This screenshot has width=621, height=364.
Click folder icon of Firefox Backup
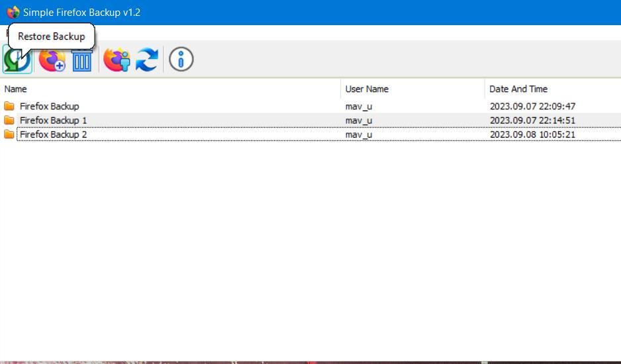pyautogui.click(x=9, y=106)
